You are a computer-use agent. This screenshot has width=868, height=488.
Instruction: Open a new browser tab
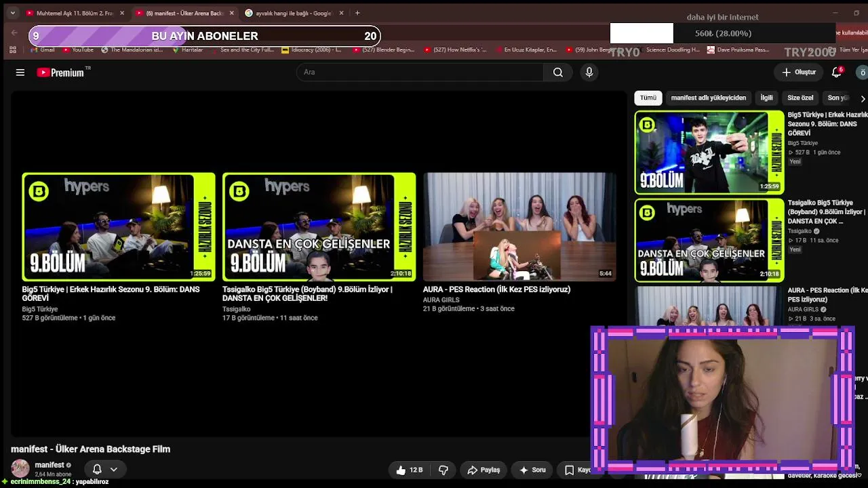pos(357,13)
